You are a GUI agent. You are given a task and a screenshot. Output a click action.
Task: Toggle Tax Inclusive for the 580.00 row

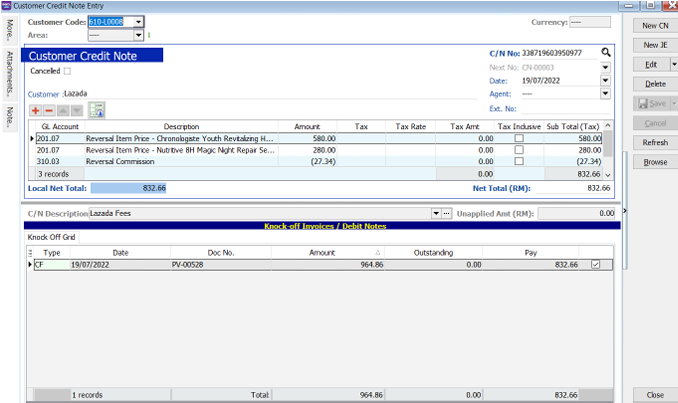[518, 138]
